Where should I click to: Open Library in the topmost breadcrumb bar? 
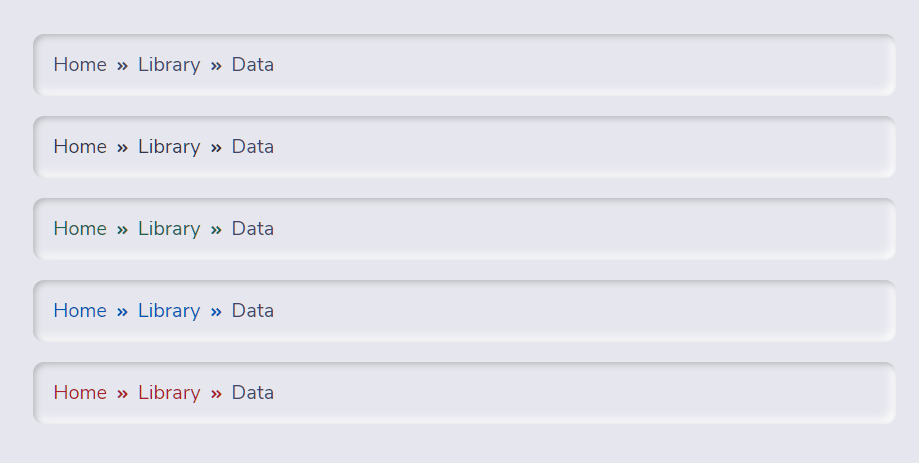pyautogui.click(x=169, y=64)
